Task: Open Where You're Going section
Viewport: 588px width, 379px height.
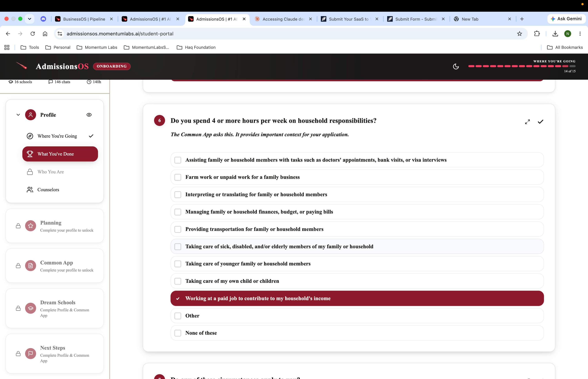Action: coord(60,136)
